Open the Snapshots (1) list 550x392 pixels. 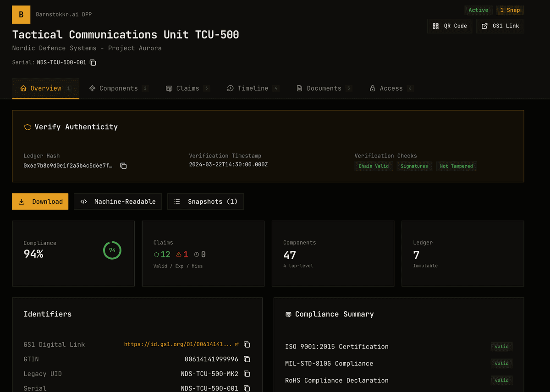pyautogui.click(x=205, y=201)
